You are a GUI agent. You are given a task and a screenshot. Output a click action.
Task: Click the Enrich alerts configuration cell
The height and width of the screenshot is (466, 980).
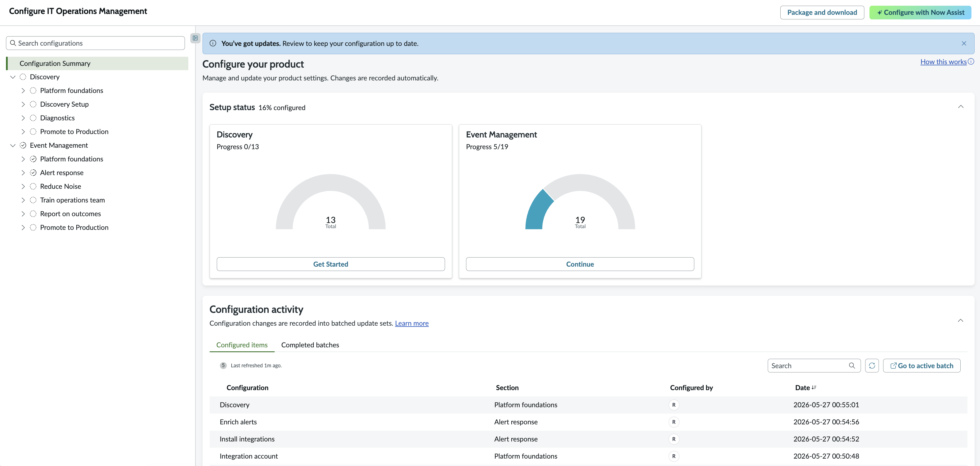(x=238, y=422)
